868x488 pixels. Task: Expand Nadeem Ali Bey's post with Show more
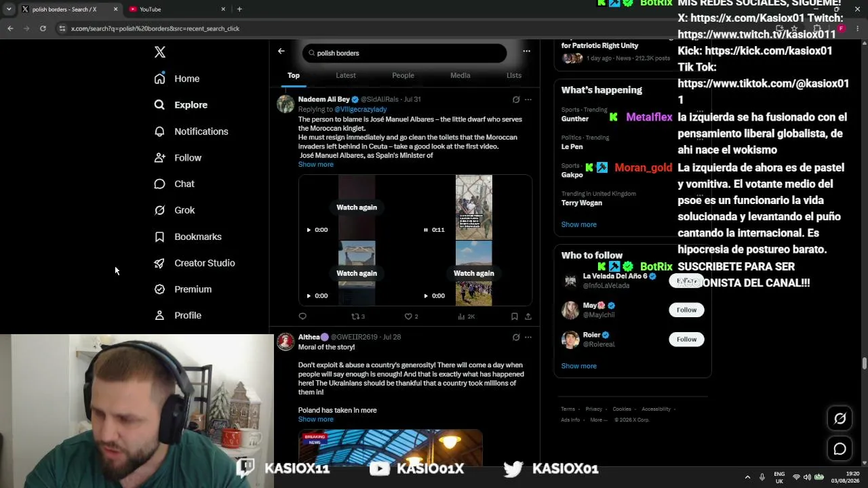coord(316,165)
